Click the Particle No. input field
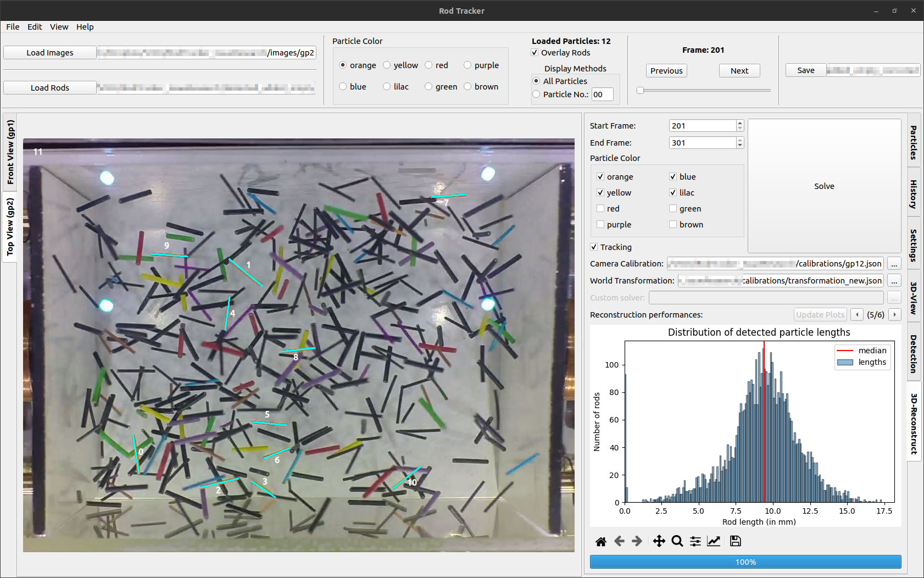The image size is (924, 578). (x=602, y=95)
